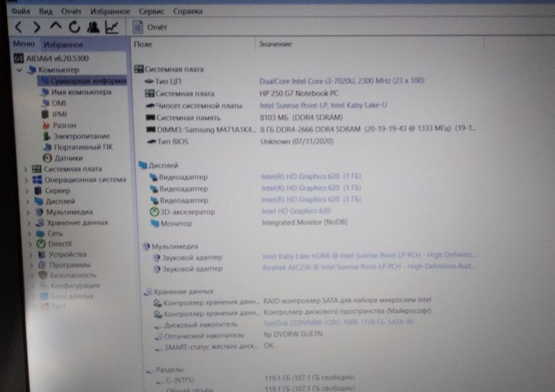Select the DirectX Xbox icon in tree
This screenshot has width=555, height=392.
coord(40,244)
